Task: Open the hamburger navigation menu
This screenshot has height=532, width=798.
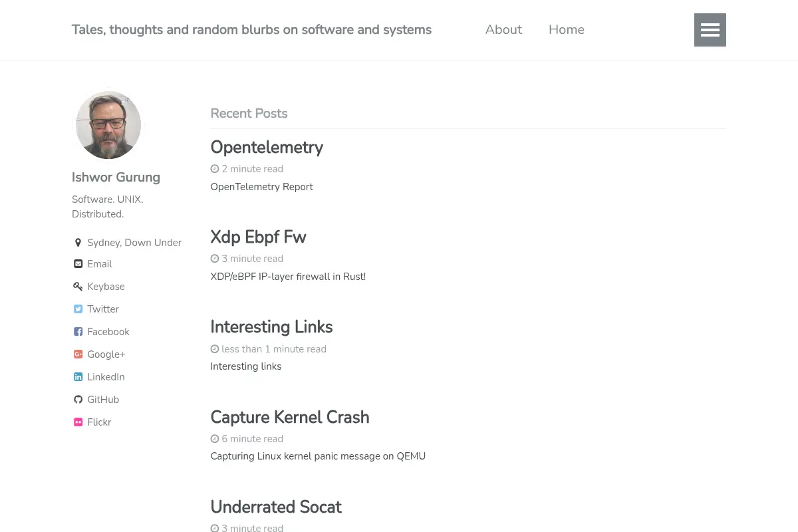Action: [710, 30]
